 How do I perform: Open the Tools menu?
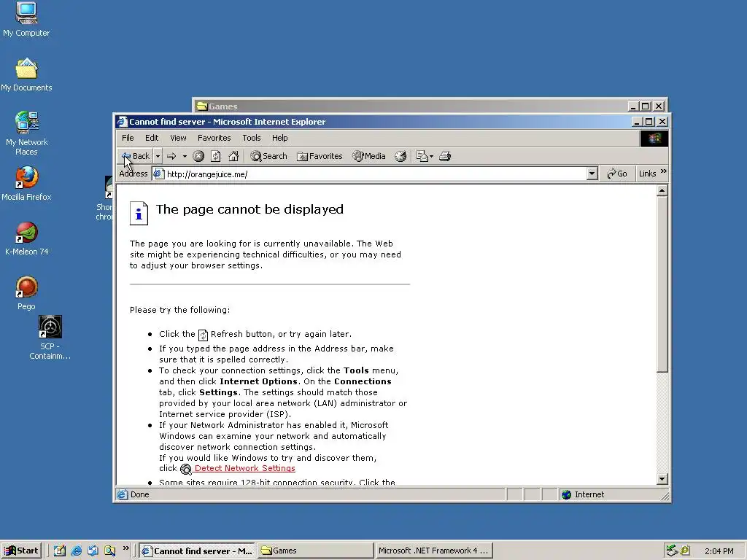click(252, 138)
